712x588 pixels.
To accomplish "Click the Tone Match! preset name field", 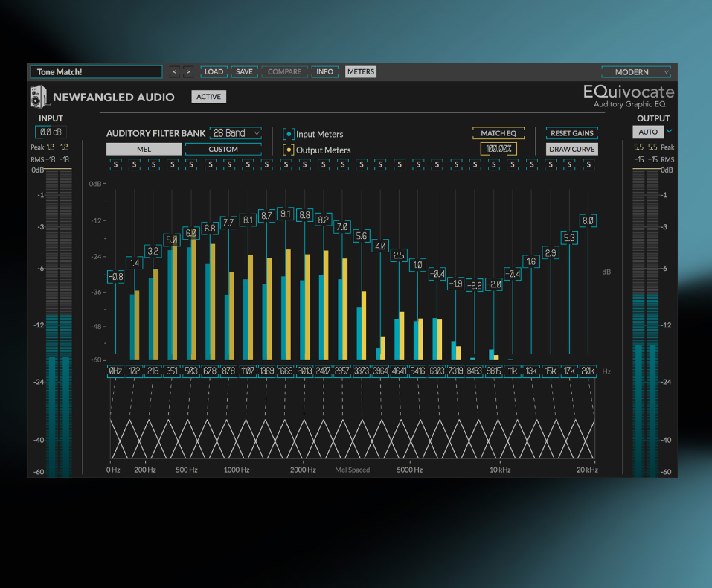I will pos(96,71).
